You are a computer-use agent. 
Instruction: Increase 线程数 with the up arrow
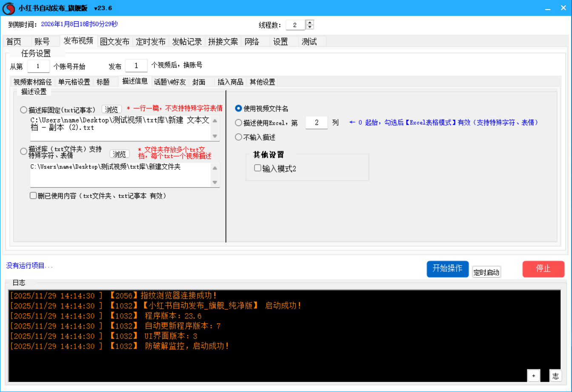pos(310,23)
